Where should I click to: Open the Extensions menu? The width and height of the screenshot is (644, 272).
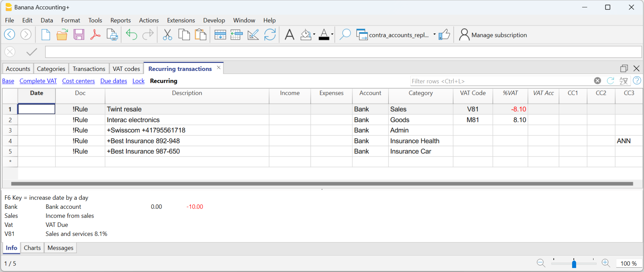point(181,20)
